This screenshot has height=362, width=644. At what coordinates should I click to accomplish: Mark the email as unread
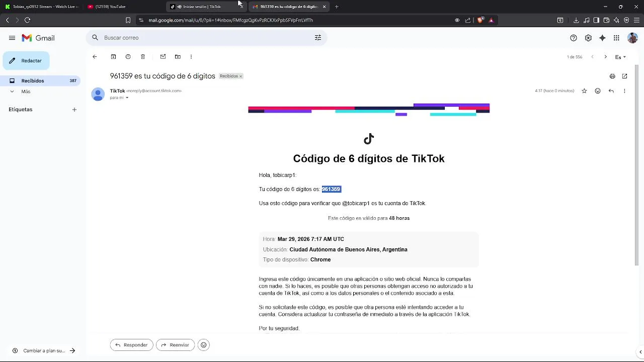163,57
